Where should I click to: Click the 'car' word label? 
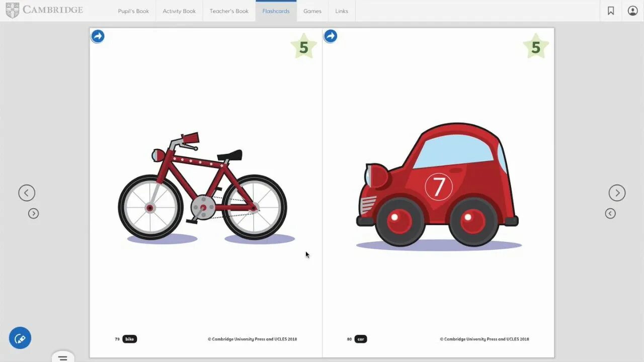[x=361, y=339]
